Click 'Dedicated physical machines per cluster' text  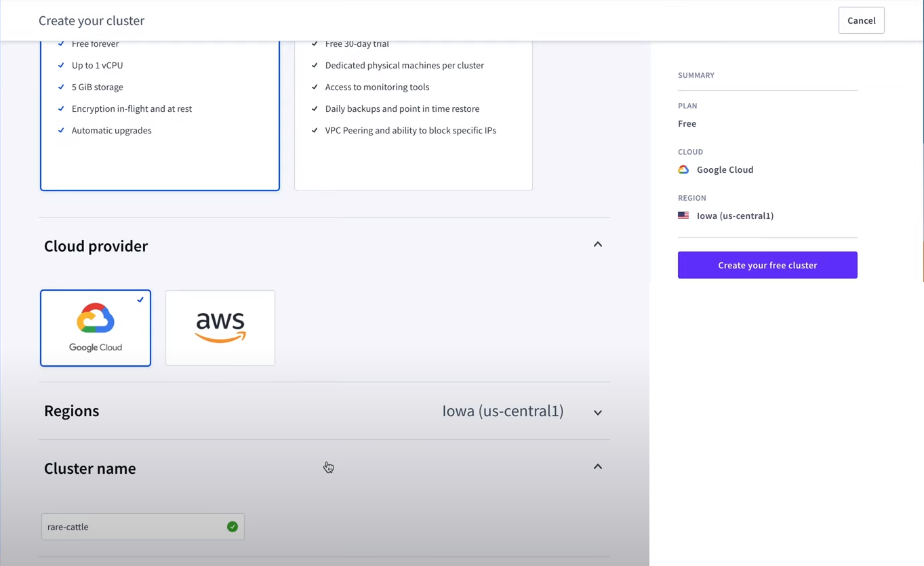[405, 65]
